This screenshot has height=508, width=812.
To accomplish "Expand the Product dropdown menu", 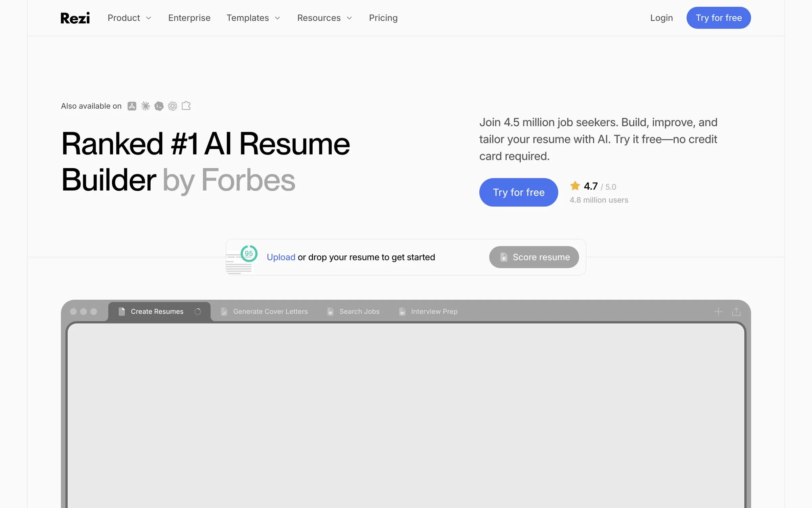I will point(129,18).
